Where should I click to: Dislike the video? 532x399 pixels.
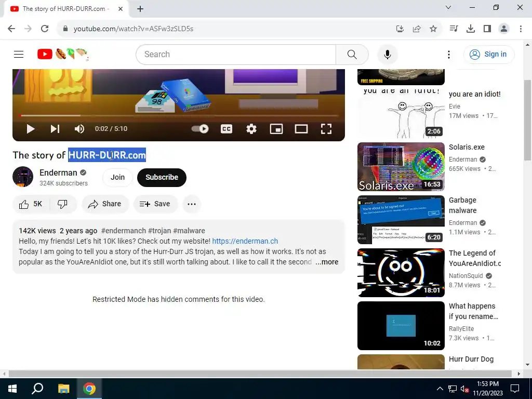tap(63, 204)
